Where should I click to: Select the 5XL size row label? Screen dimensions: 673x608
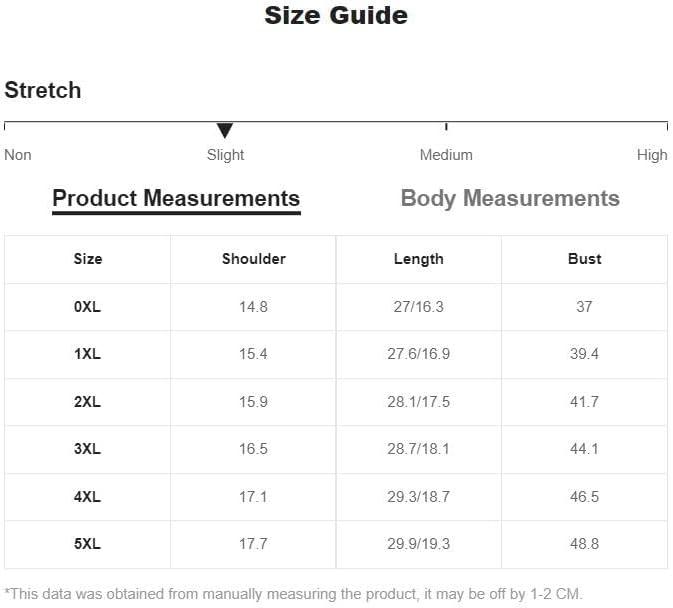point(88,544)
